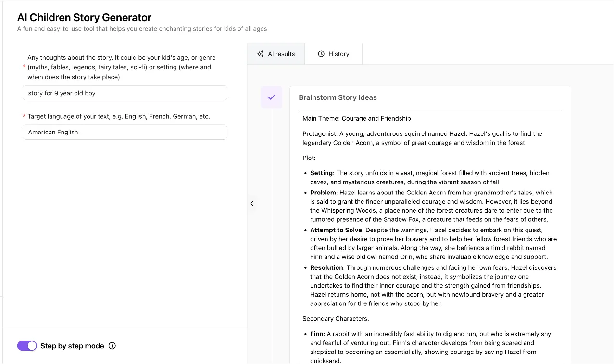Switch to the AI results tab
614x364 pixels.
(276, 54)
